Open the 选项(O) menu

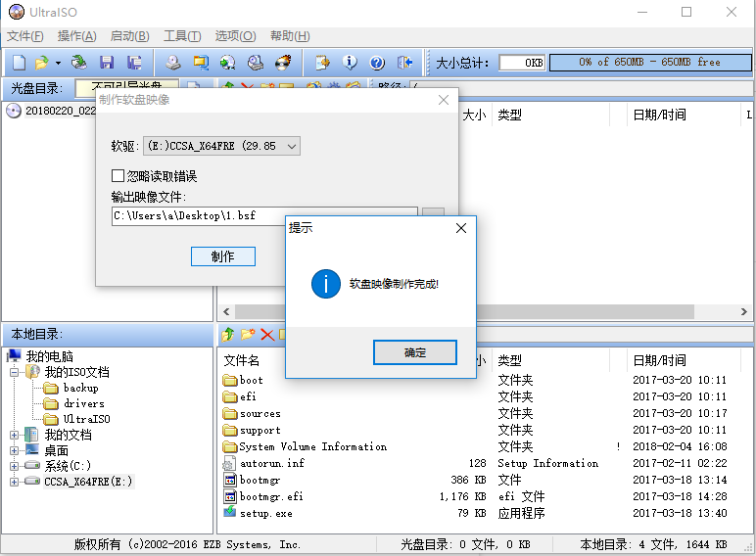235,36
